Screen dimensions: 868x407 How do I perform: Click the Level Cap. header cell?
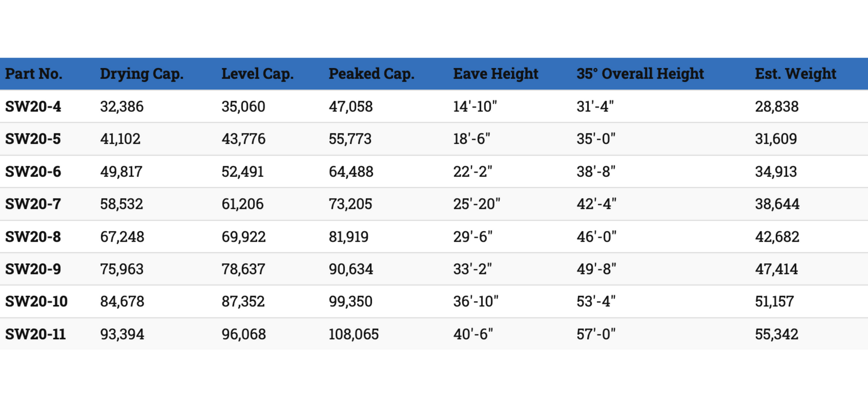258,74
